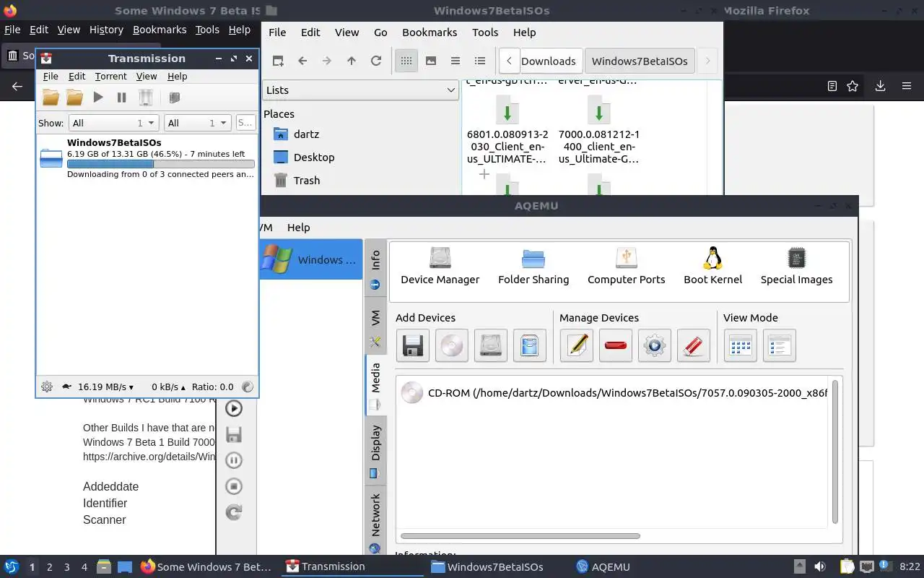Switch file manager to icon grid view
The image size is (924, 578).
tap(406, 61)
